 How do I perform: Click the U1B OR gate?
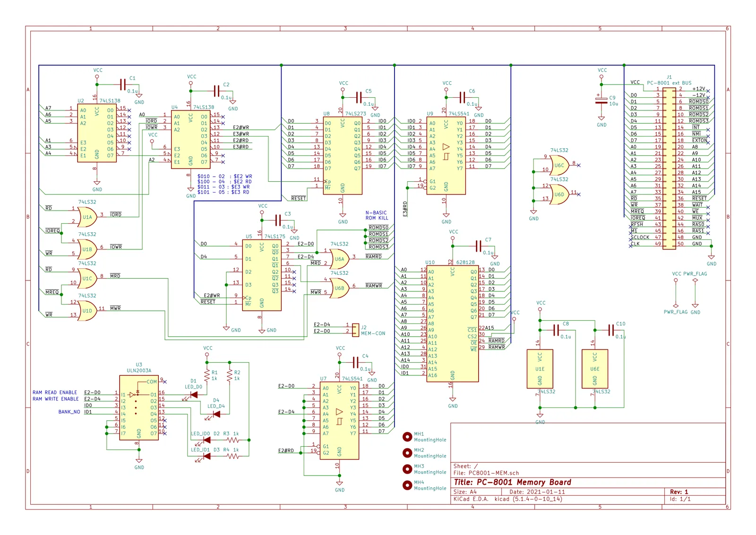[87, 249]
